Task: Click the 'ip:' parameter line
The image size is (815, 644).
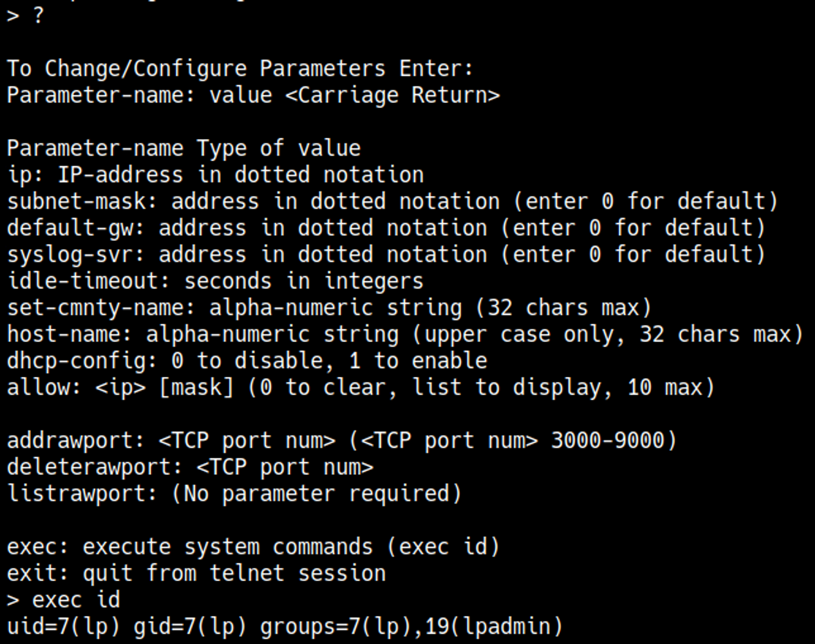Action: click(x=215, y=175)
